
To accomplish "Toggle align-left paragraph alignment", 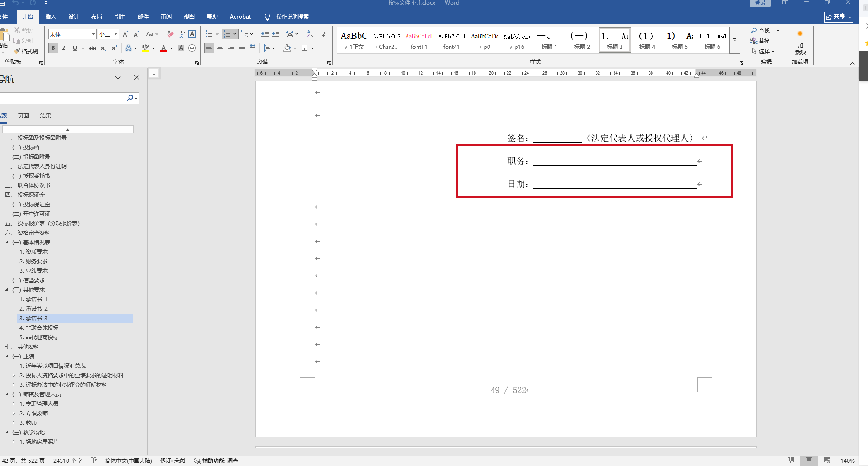I will point(209,48).
